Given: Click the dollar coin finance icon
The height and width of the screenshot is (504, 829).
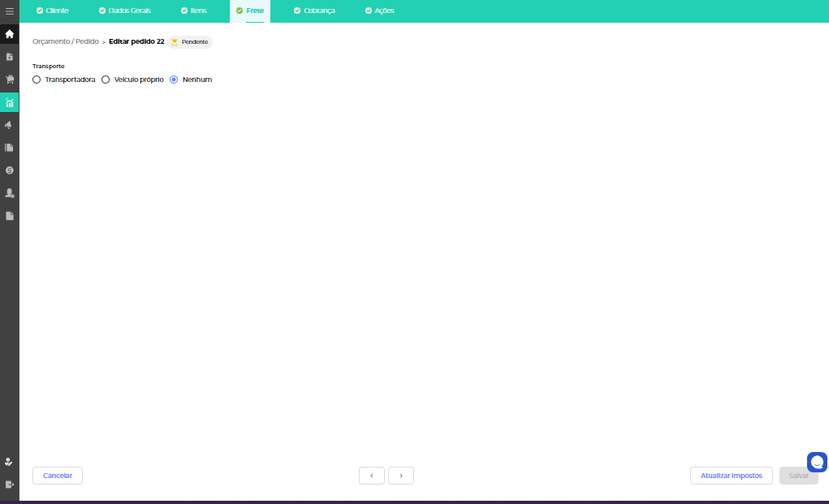Looking at the screenshot, I should (x=10, y=170).
